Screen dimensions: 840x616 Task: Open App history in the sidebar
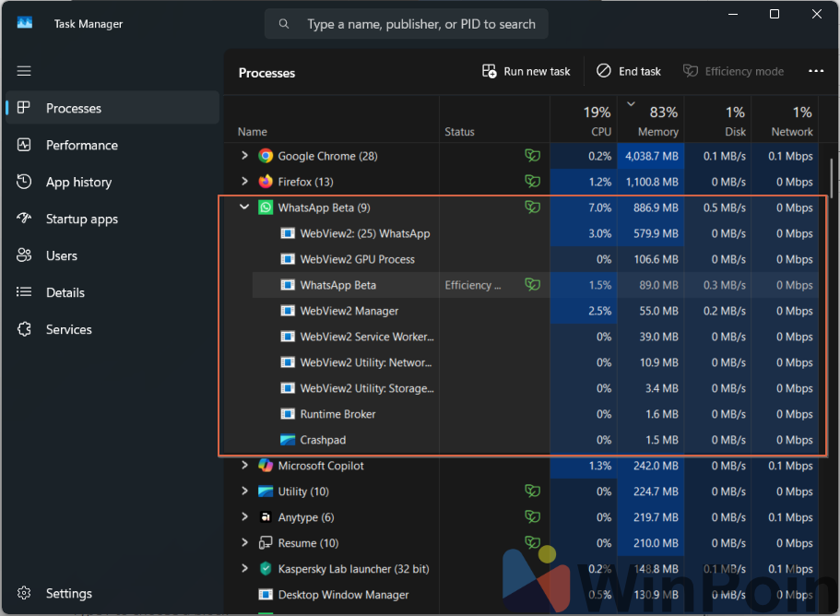click(77, 182)
